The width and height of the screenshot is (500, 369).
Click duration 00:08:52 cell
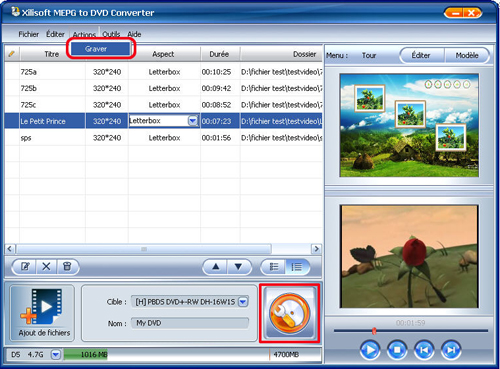(216, 105)
